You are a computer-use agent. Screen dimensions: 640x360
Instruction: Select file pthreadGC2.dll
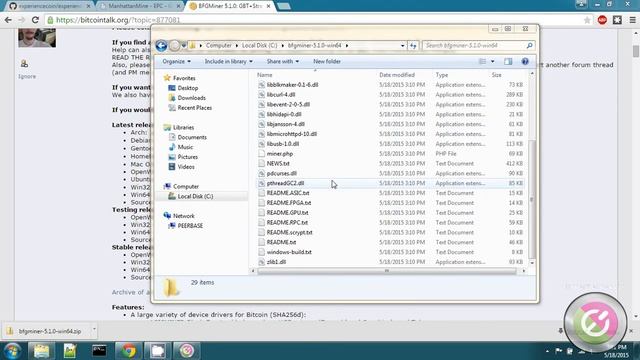tap(285, 183)
